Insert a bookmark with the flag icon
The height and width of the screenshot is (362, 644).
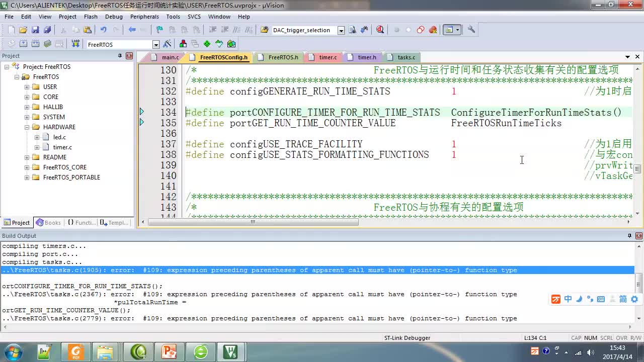point(159,30)
